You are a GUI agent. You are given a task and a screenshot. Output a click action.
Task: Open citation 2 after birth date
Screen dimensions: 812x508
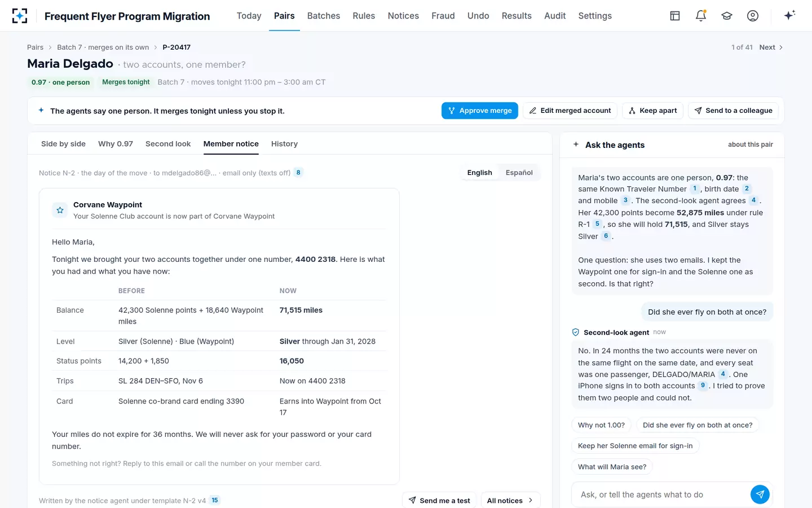pyautogui.click(x=747, y=189)
